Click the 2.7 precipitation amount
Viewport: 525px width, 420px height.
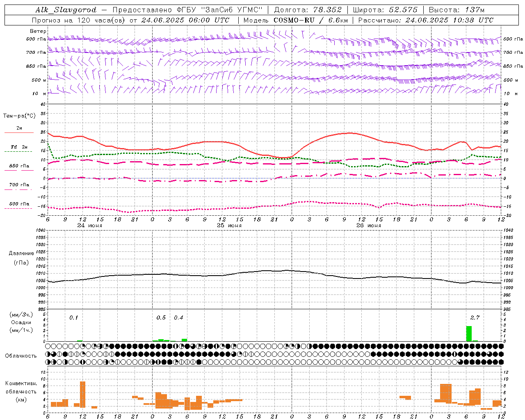point(475,318)
